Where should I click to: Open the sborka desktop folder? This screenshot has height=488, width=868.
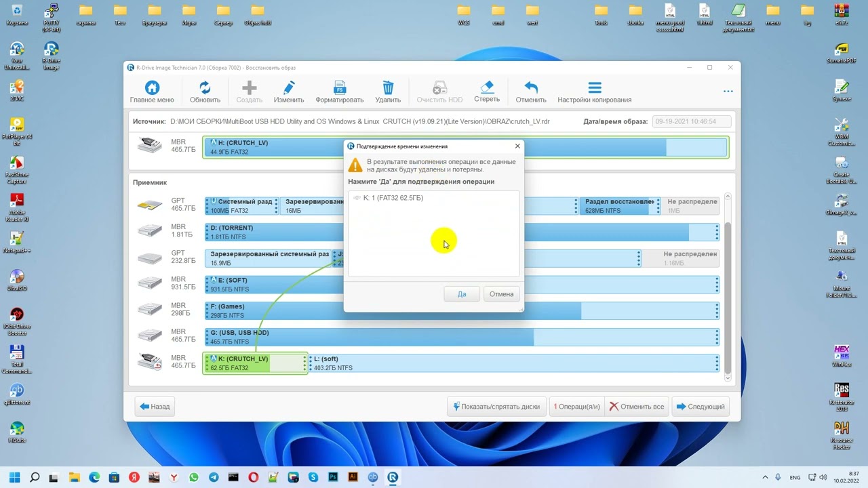coord(635,15)
